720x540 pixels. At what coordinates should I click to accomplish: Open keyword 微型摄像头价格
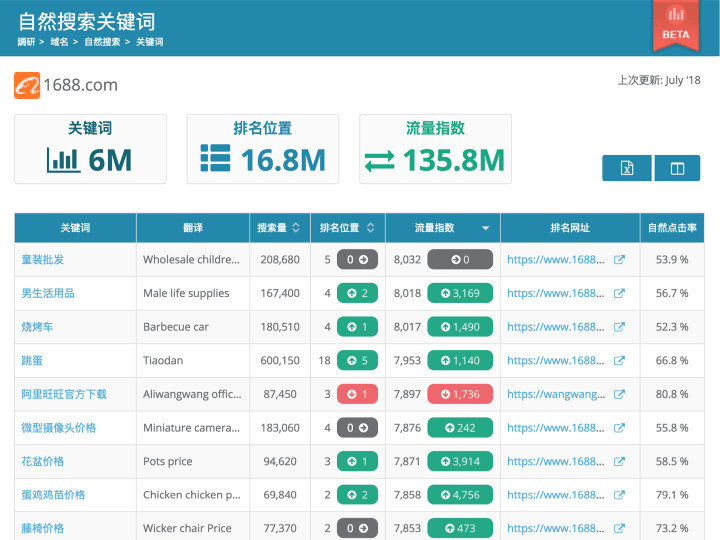59,428
